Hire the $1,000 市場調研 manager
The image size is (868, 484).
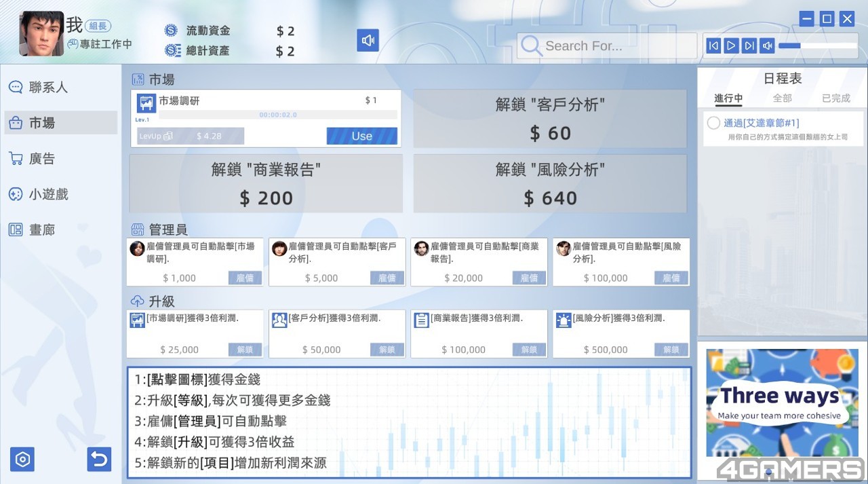click(245, 278)
